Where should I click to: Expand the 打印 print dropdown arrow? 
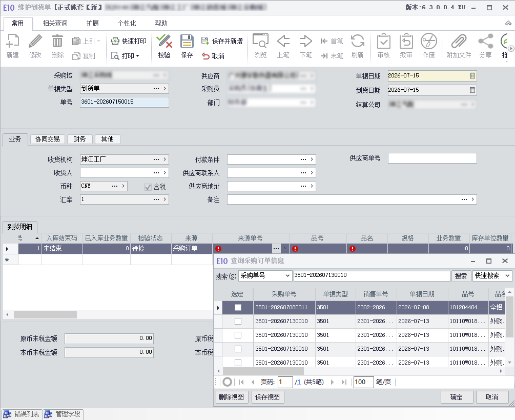pos(138,56)
